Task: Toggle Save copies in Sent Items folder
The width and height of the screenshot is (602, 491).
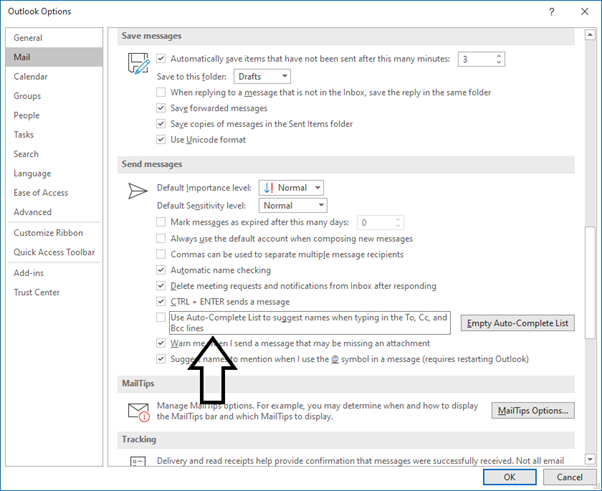Action: click(161, 124)
